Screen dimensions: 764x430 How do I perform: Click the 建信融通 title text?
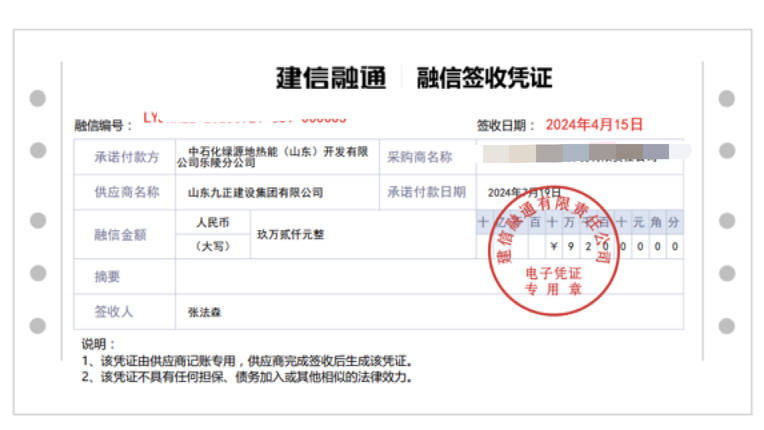click(331, 78)
